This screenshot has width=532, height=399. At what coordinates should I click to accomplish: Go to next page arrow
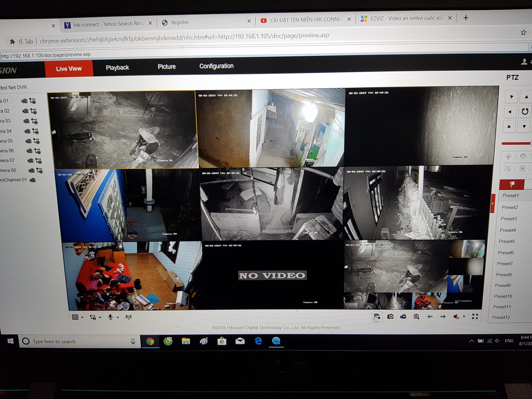coord(443,316)
